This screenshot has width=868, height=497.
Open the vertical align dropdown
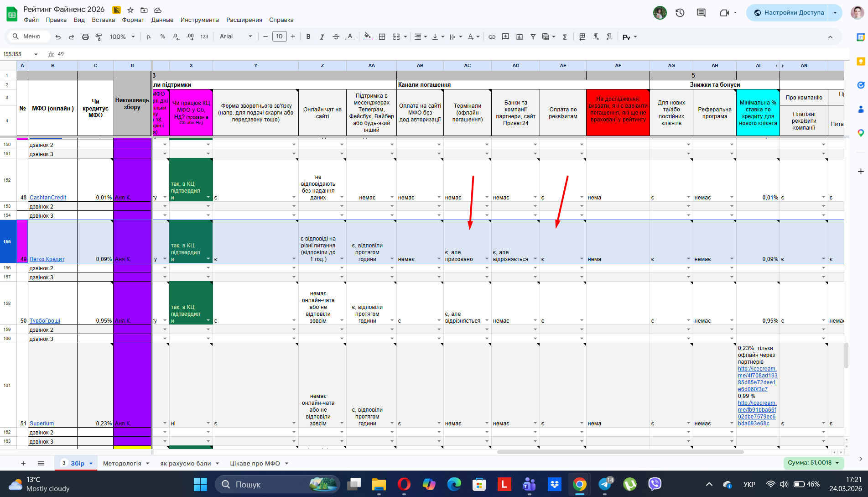[438, 37]
